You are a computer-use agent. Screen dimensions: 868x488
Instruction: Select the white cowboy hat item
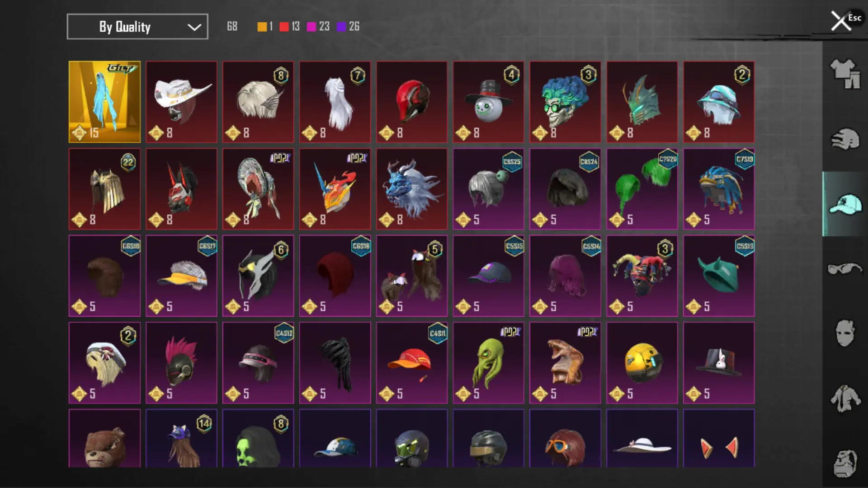[181, 102]
